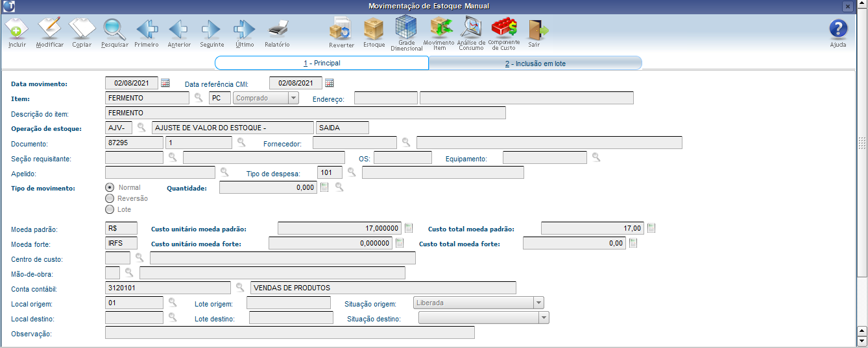
Task: Click lookup magnifier next to Item field
Action: coord(199,98)
